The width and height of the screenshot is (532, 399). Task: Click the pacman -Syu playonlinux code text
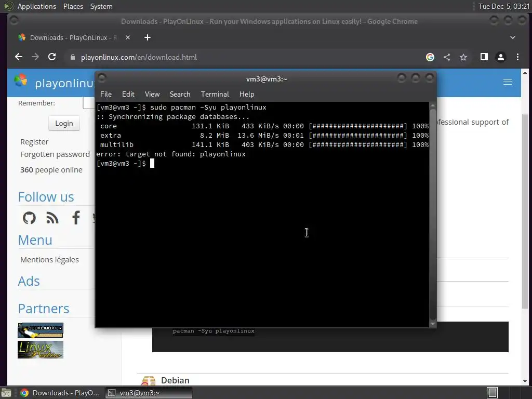[x=214, y=331]
